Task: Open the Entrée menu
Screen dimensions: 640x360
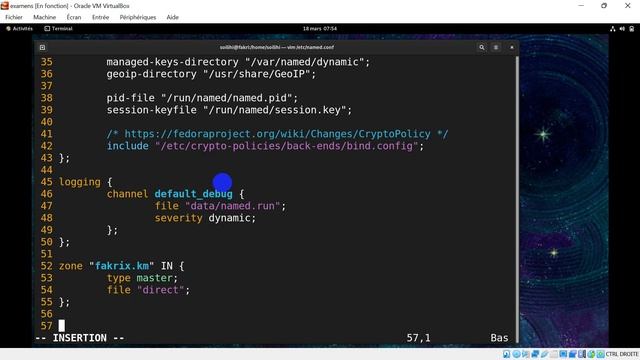Action: click(100, 17)
